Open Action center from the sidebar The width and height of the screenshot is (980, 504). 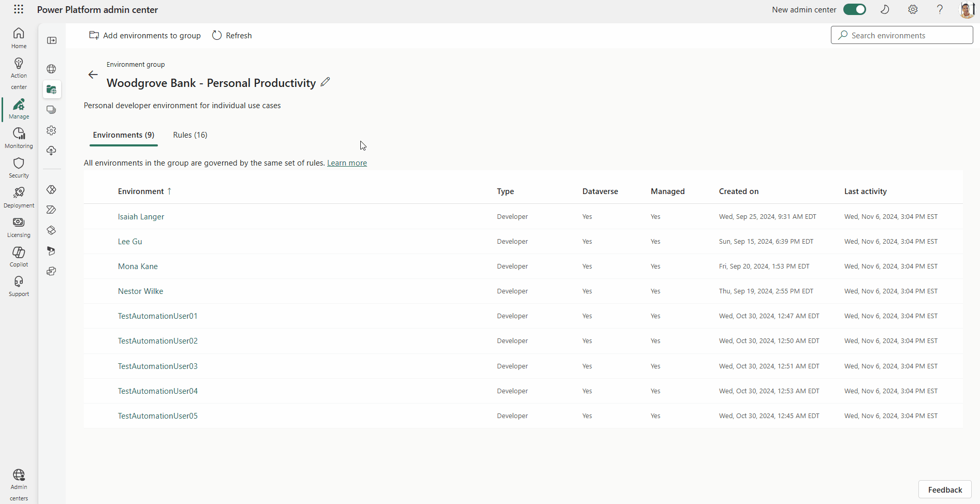pos(19,73)
